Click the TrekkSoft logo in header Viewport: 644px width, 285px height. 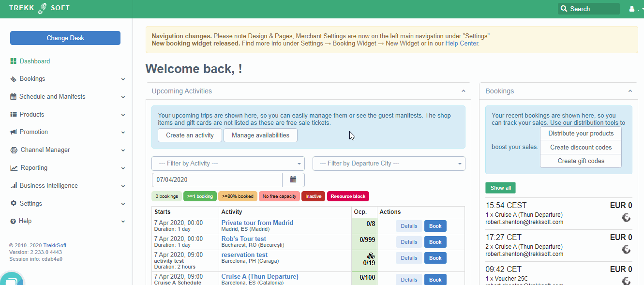pyautogui.click(x=39, y=8)
